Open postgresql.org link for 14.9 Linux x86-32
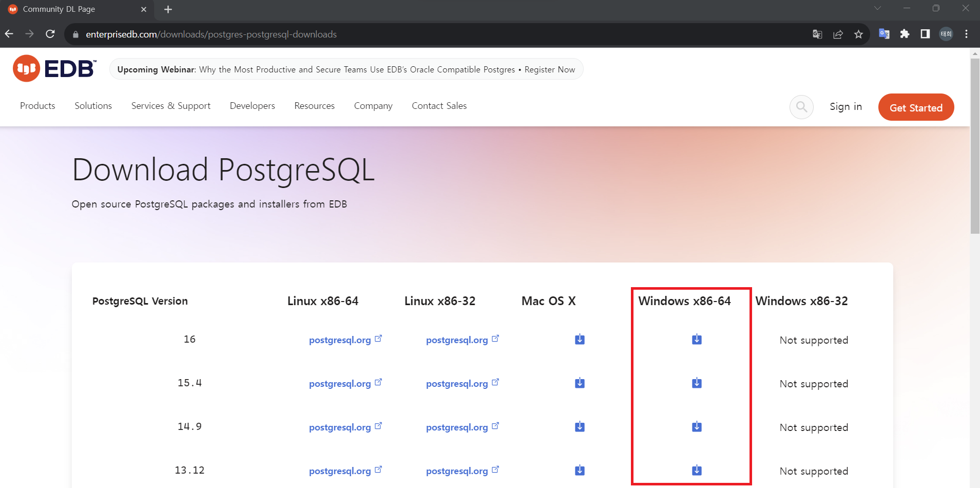980x488 pixels. click(462, 427)
